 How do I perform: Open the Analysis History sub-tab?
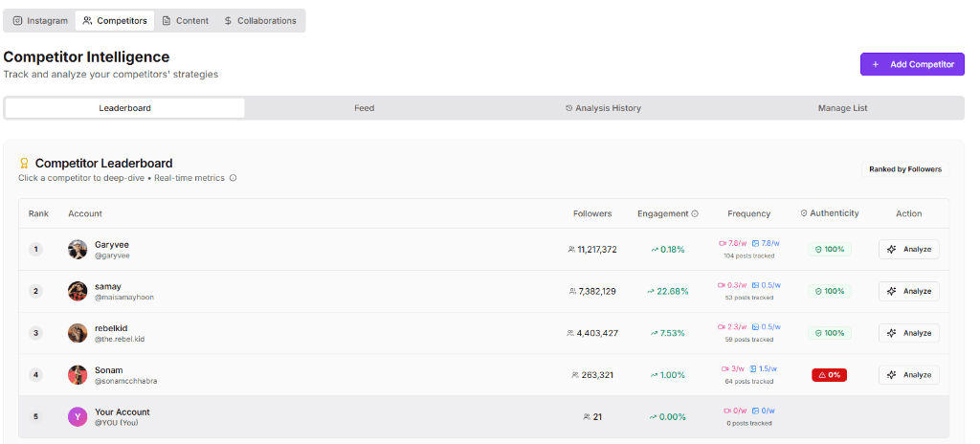(603, 108)
